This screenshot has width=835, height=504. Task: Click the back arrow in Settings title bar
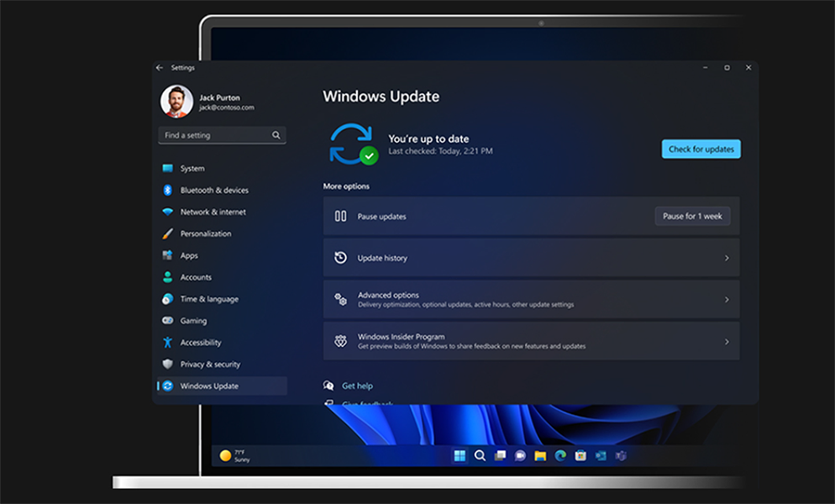[160, 68]
